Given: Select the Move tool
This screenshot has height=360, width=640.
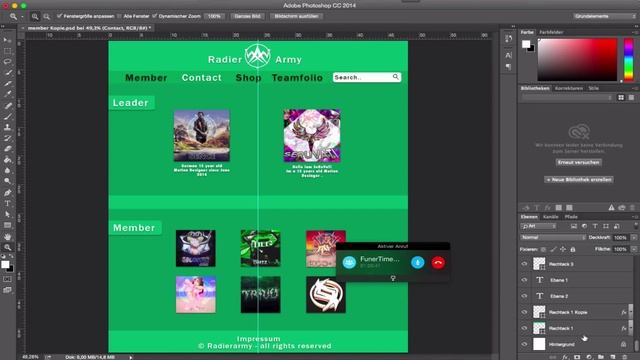Looking at the screenshot, I should [7, 40].
